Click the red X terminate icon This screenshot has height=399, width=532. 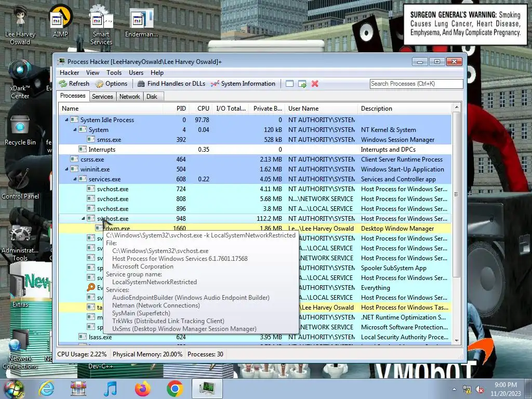(x=315, y=84)
